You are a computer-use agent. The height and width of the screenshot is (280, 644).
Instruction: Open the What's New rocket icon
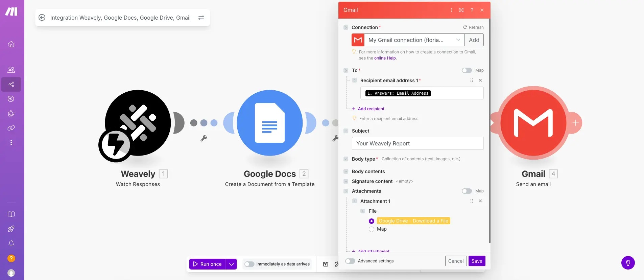pos(11,229)
